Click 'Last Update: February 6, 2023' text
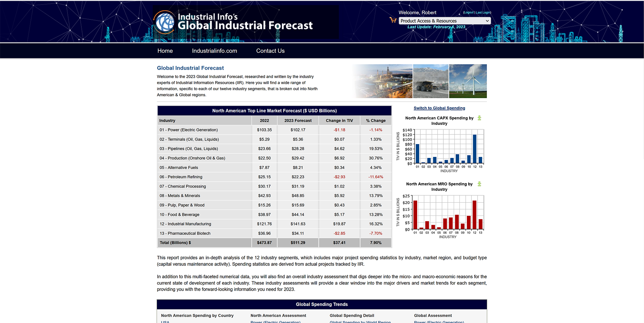Screen dimensions: 644x323 click(436, 27)
